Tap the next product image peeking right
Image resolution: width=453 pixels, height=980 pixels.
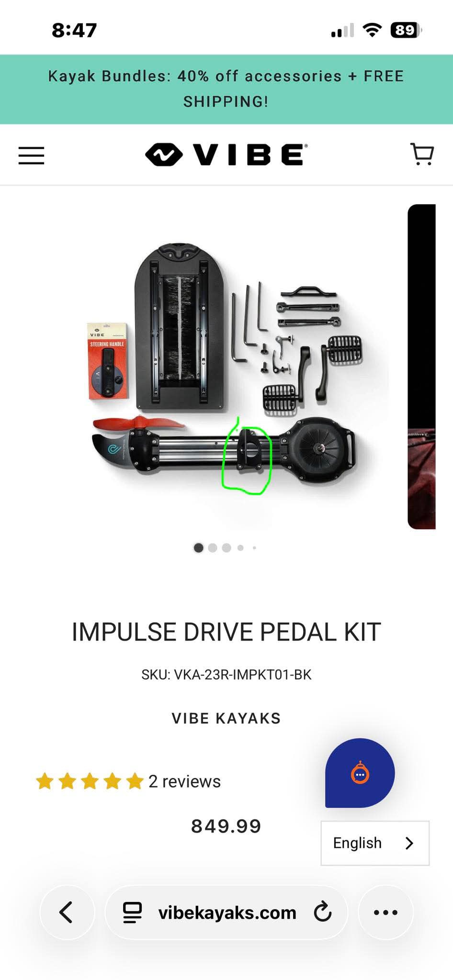pyautogui.click(x=421, y=367)
